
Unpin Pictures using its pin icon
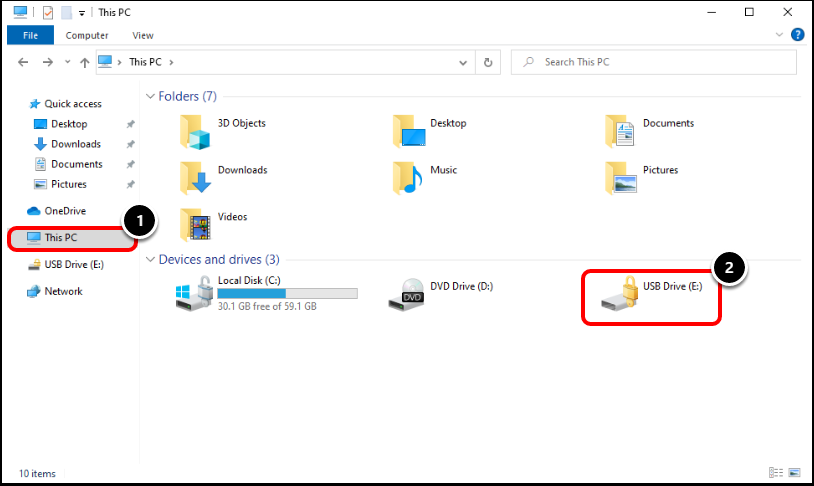[x=130, y=184]
